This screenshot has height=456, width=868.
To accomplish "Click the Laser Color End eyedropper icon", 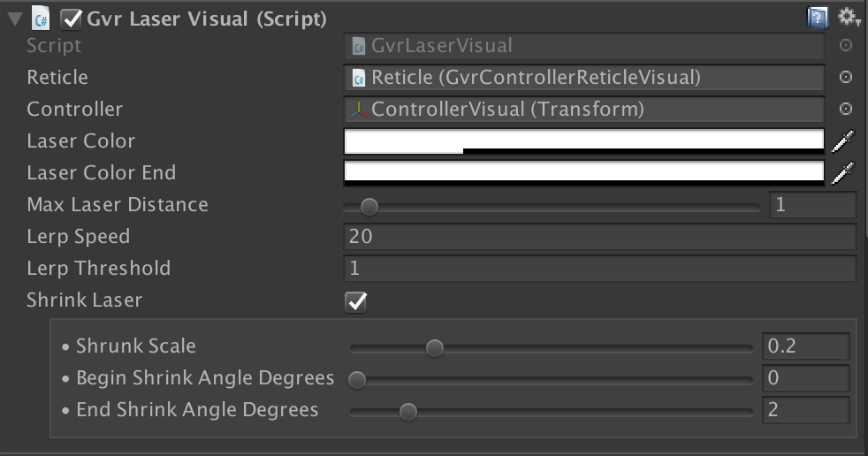I will pos(844,173).
